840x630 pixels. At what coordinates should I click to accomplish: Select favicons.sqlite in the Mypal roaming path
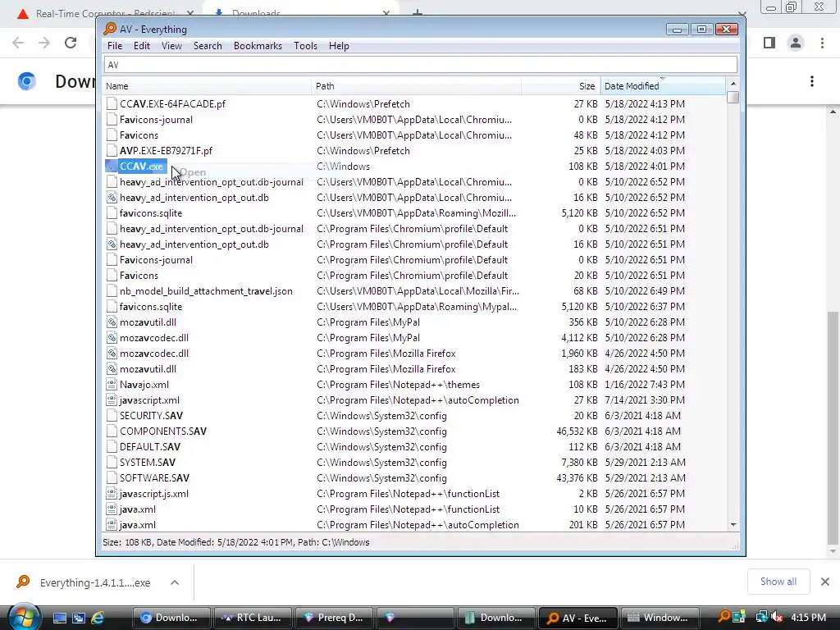(x=151, y=307)
